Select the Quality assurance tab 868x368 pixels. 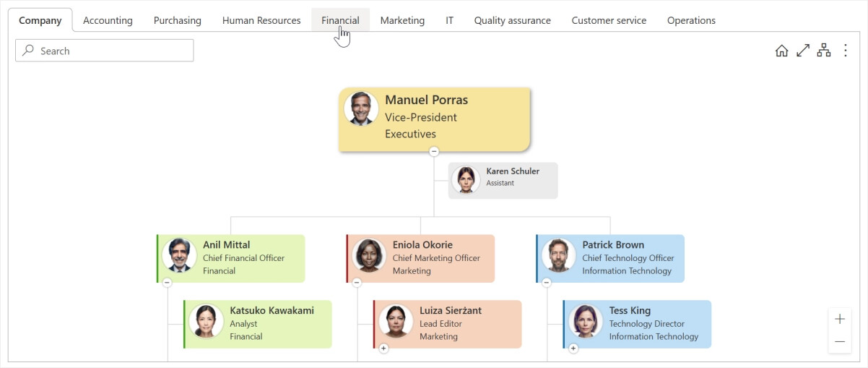[512, 20]
